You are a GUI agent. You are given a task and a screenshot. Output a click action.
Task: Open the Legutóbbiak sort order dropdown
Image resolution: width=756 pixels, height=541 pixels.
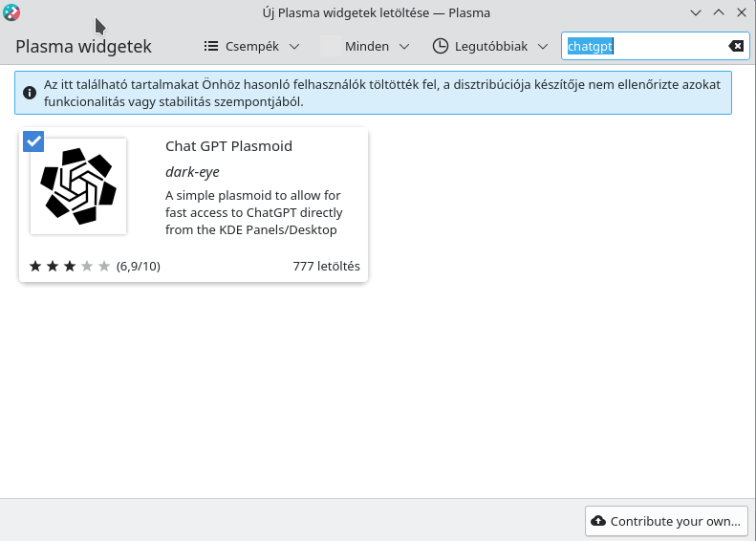click(490, 46)
